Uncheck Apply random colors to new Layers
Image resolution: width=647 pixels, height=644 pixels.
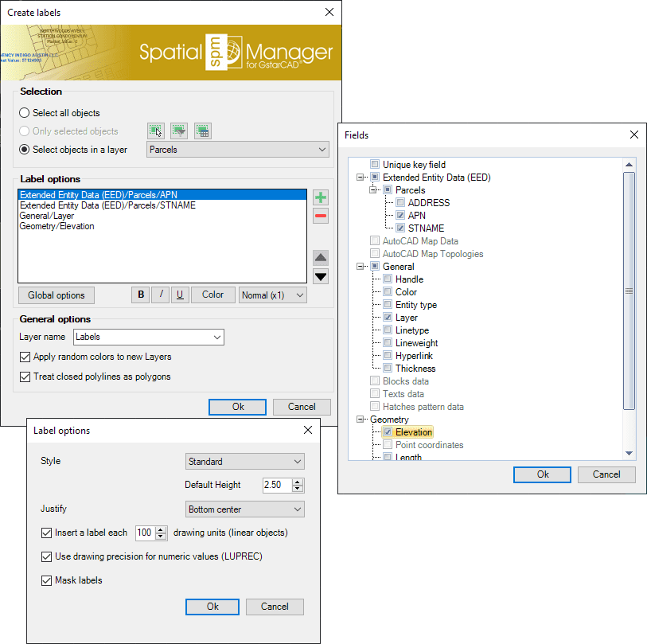click(25, 357)
